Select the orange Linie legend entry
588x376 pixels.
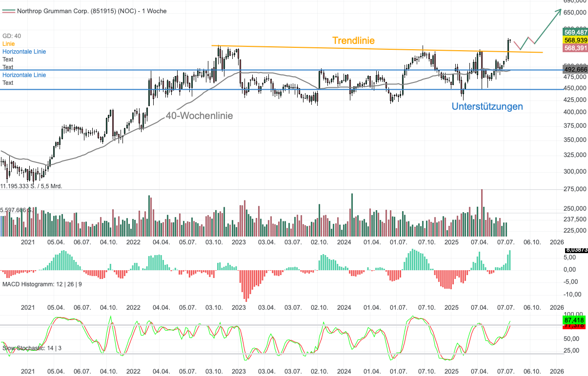click(9, 44)
